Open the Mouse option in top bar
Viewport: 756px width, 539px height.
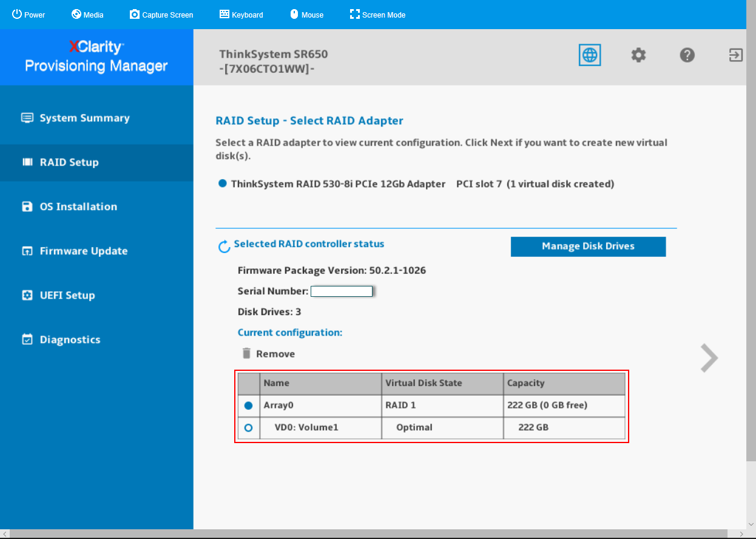coord(306,15)
